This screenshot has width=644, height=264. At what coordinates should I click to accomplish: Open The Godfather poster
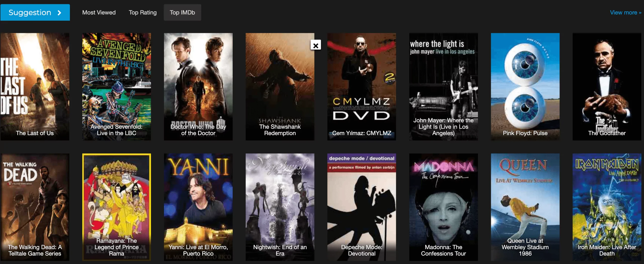607,87
